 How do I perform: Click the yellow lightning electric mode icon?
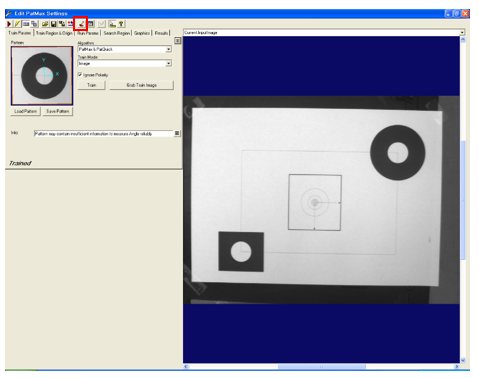click(17, 24)
